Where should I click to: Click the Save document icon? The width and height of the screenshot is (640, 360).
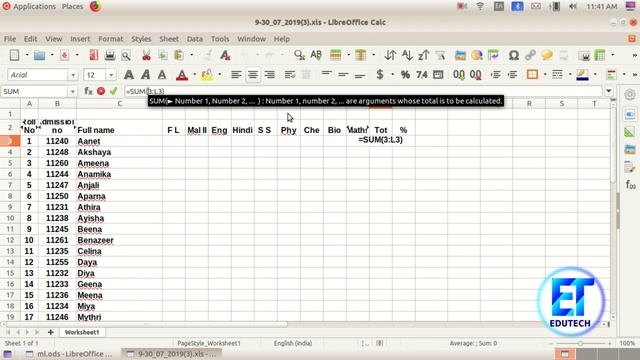[x=64, y=55]
